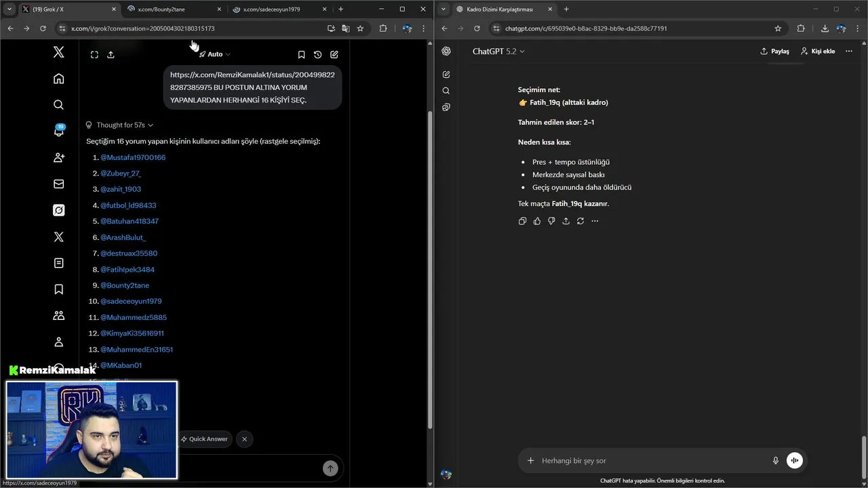The image size is (868, 488).
Task: Switch to x.com/sadeceoyun1979 tab
Action: click(x=281, y=9)
